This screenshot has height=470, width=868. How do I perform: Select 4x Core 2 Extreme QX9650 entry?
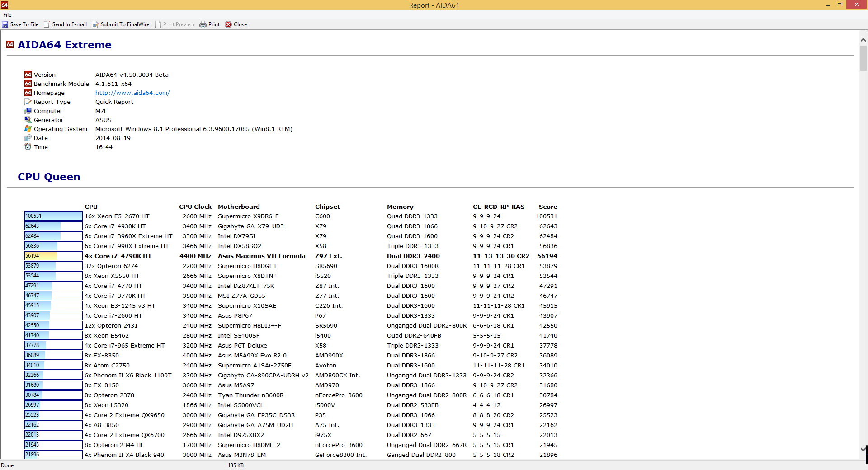point(124,415)
